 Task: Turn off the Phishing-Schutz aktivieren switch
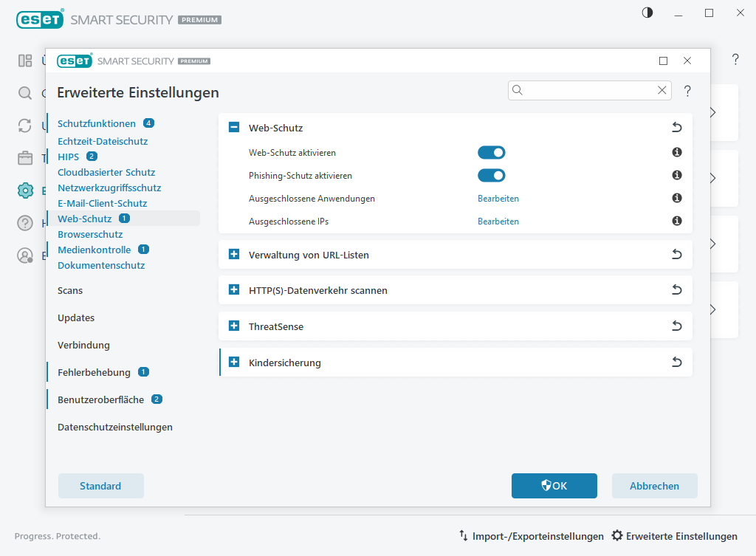click(491, 176)
